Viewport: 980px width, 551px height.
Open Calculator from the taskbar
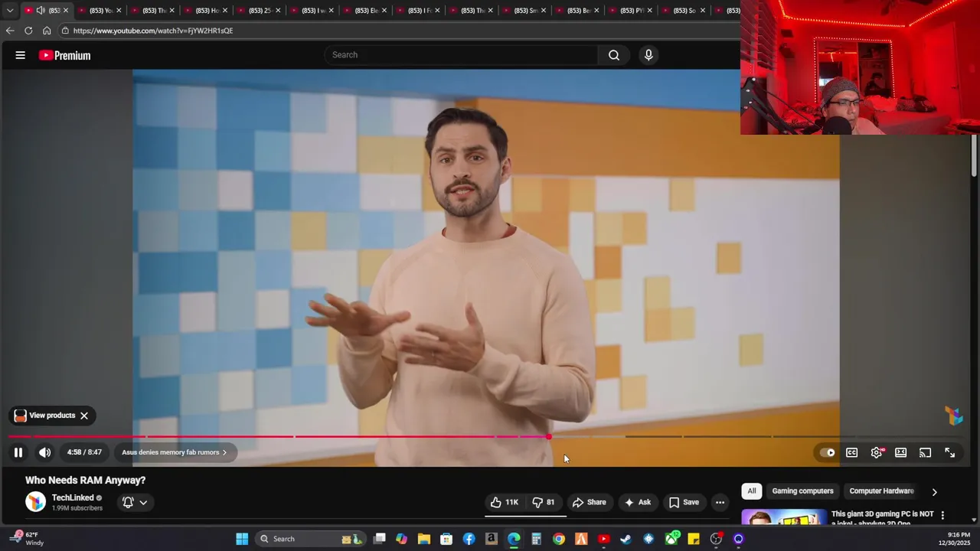coord(536,539)
